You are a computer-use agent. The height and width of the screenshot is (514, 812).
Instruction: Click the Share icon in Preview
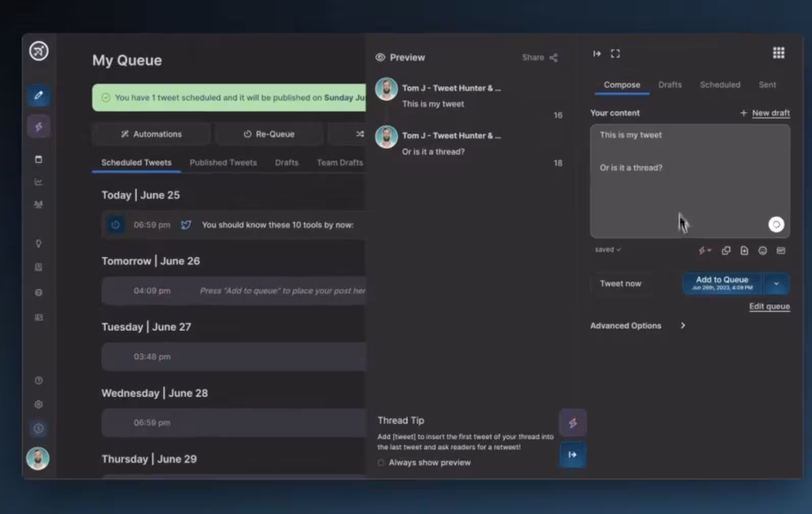553,58
